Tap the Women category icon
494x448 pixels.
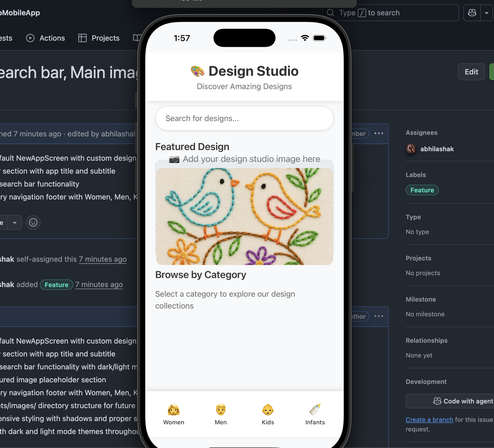point(173,410)
